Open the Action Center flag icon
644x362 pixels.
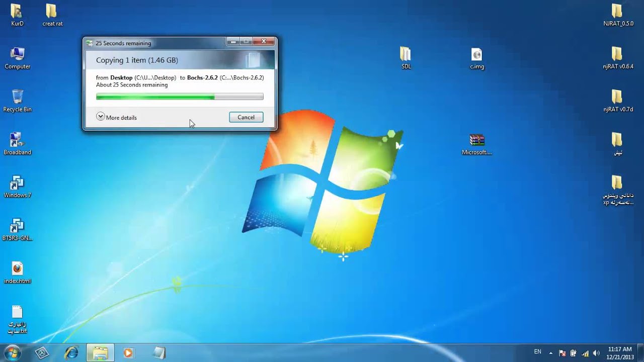pos(562,353)
